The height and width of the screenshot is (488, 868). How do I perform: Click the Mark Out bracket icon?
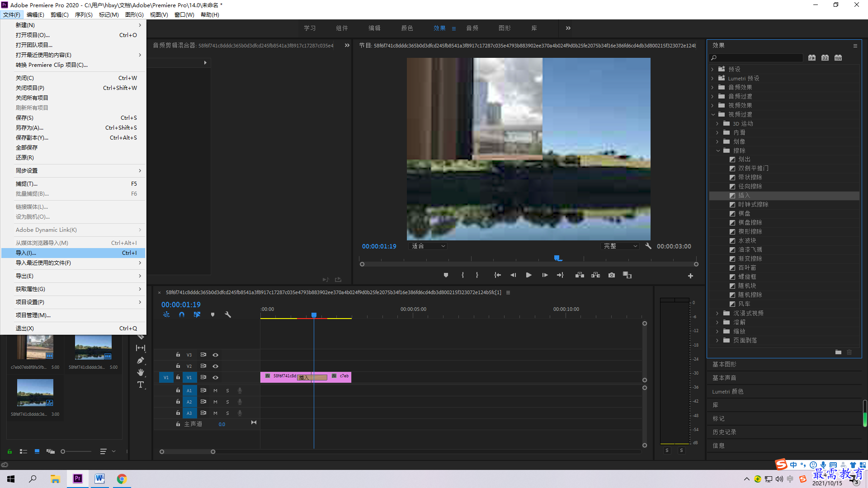tap(477, 275)
